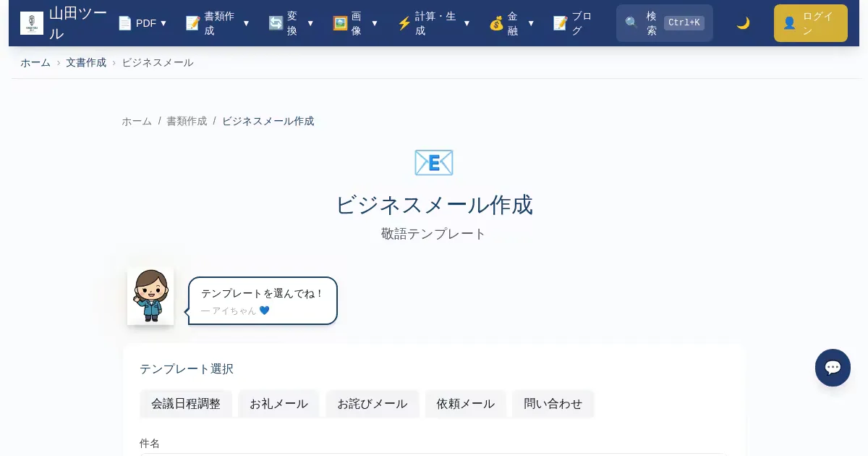Click the アイちゃん mascot avatar
868x456 pixels.
tap(150, 295)
